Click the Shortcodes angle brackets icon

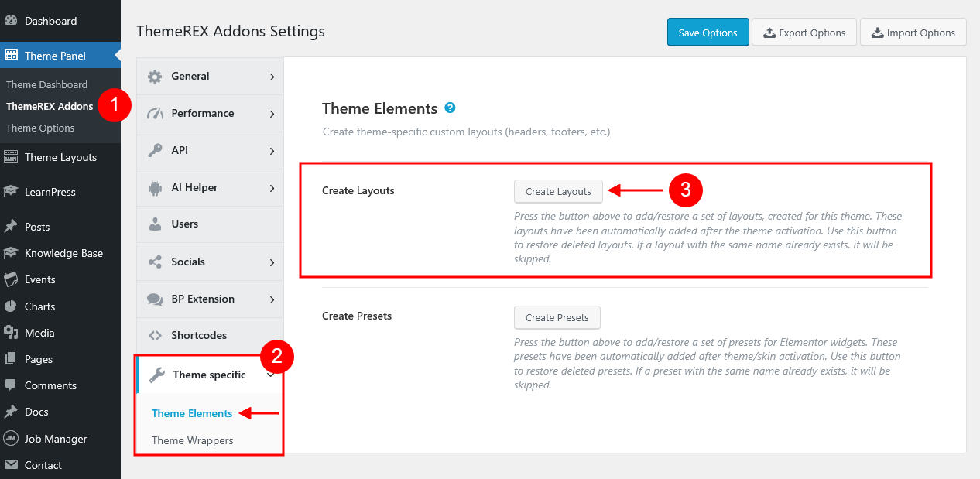coord(155,336)
